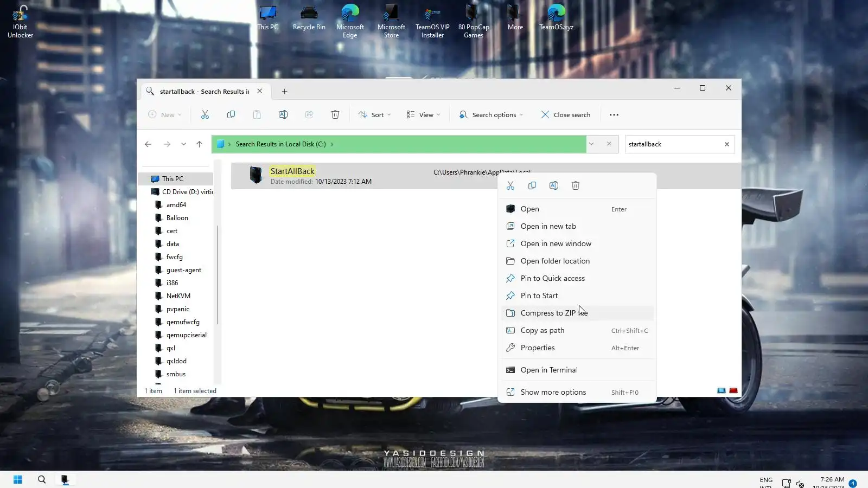Choose Open folder location
Image resolution: width=868 pixels, height=488 pixels.
(577, 261)
